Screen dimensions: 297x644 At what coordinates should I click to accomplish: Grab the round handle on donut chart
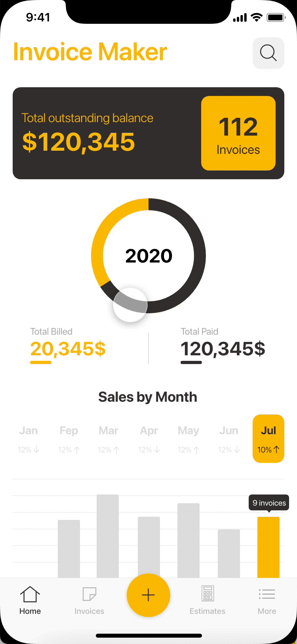[130, 305]
